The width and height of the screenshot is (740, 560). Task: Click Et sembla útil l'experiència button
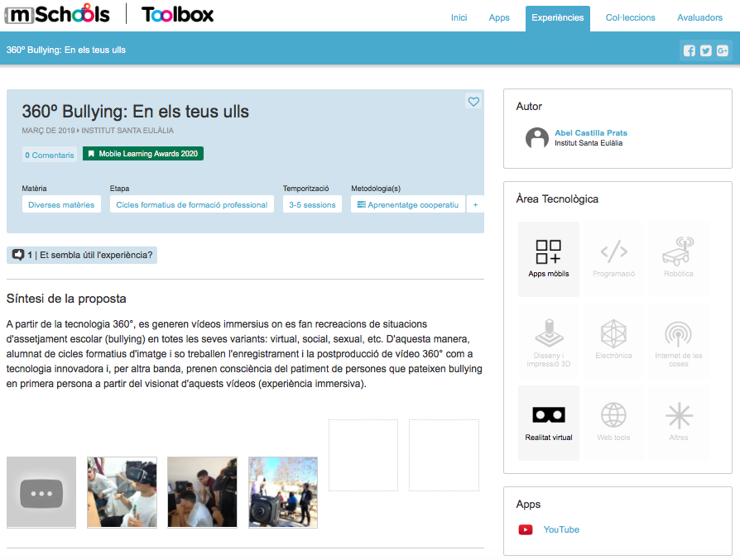pyautogui.click(x=82, y=256)
